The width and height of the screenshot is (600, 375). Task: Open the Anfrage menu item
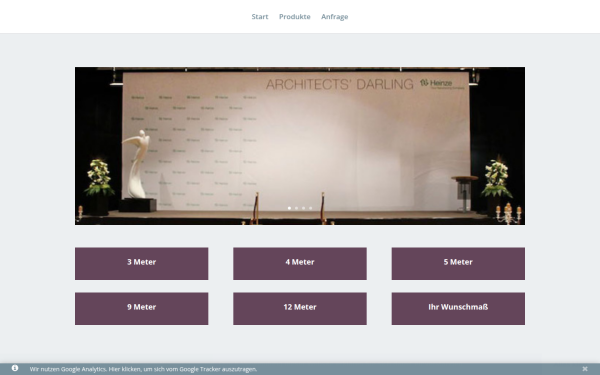coord(334,17)
